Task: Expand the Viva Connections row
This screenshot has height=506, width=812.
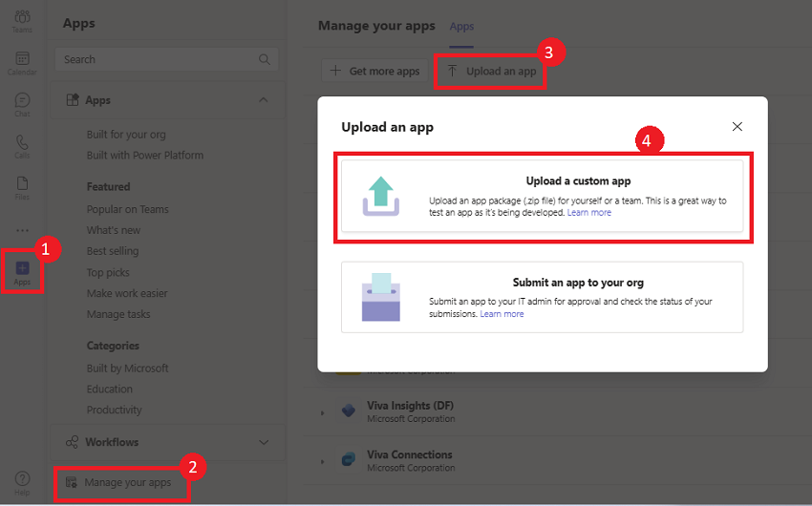Action: pos(322,461)
